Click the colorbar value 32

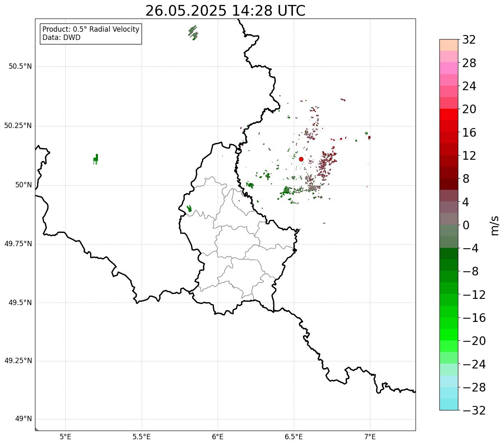[469, 40]
